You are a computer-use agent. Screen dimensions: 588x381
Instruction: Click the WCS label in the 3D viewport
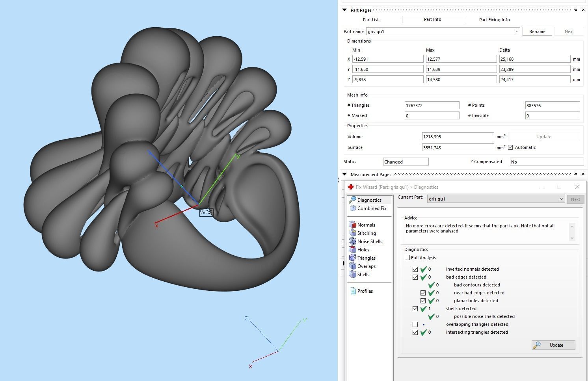(x=206, y=212)
